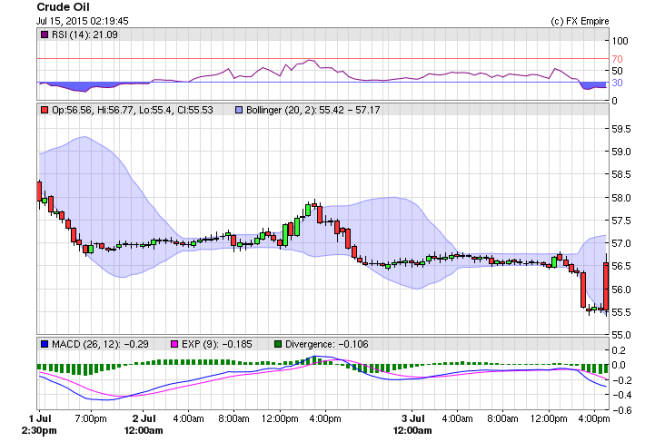Click the price axis label 57.5
This screenshot has width=645, height=442.
coord(621,221)
